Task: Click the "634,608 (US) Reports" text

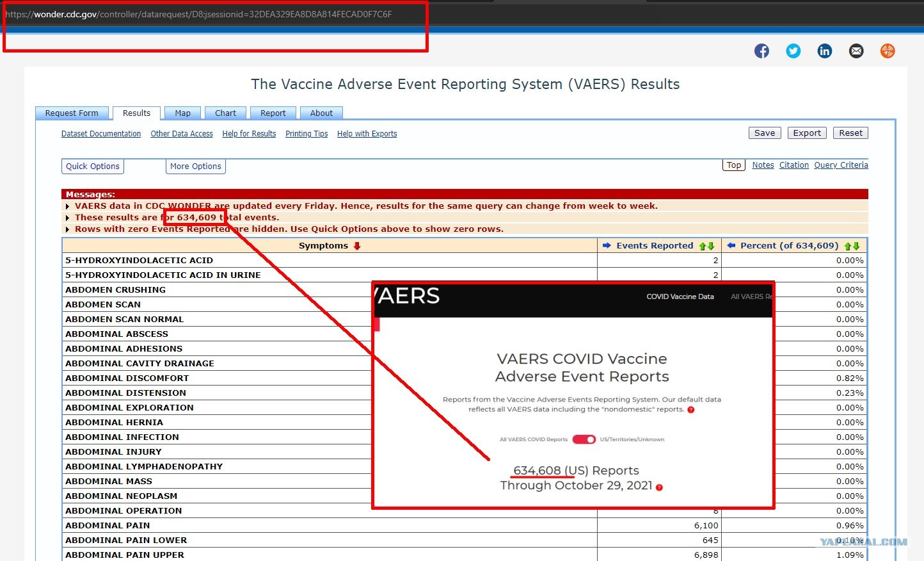Action: point(576,471)
